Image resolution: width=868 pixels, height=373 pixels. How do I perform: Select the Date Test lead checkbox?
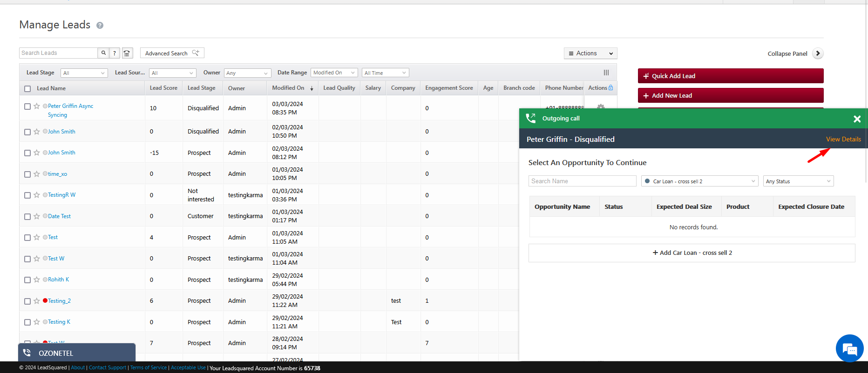(27, 216)
